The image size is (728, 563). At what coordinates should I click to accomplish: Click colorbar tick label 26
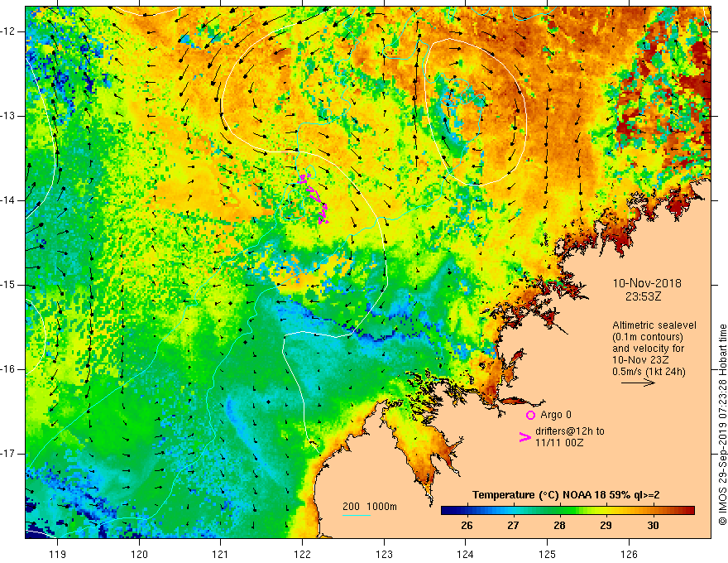(x=467, y=526)
